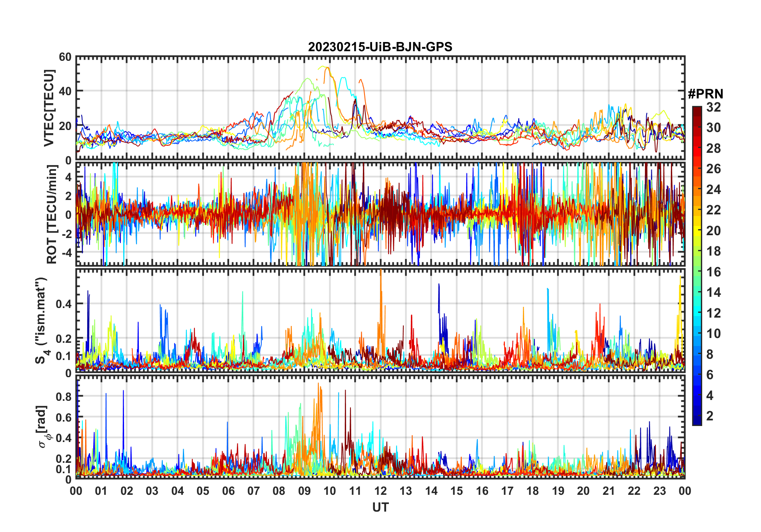Click x-axis hour tick 01

coord(101,491)
